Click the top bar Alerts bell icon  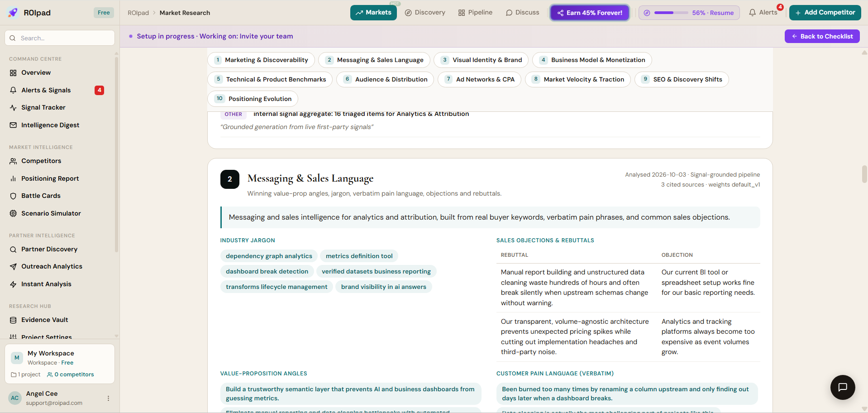pos(752,13)
